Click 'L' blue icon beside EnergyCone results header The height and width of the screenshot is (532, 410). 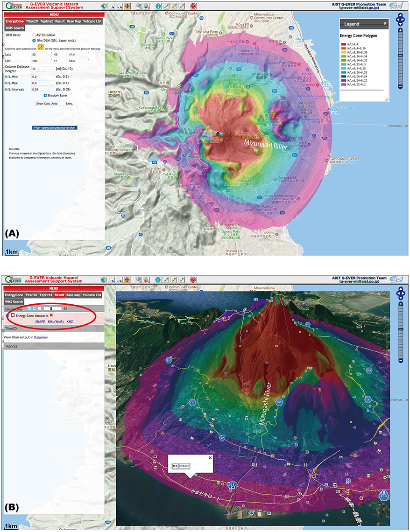tap(39, 308)
